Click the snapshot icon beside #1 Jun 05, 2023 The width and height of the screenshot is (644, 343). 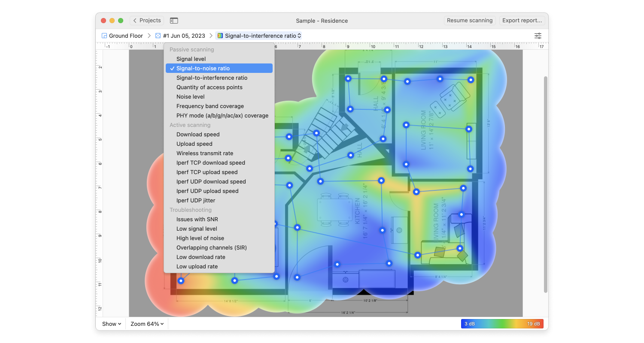[x=158, y=36]
